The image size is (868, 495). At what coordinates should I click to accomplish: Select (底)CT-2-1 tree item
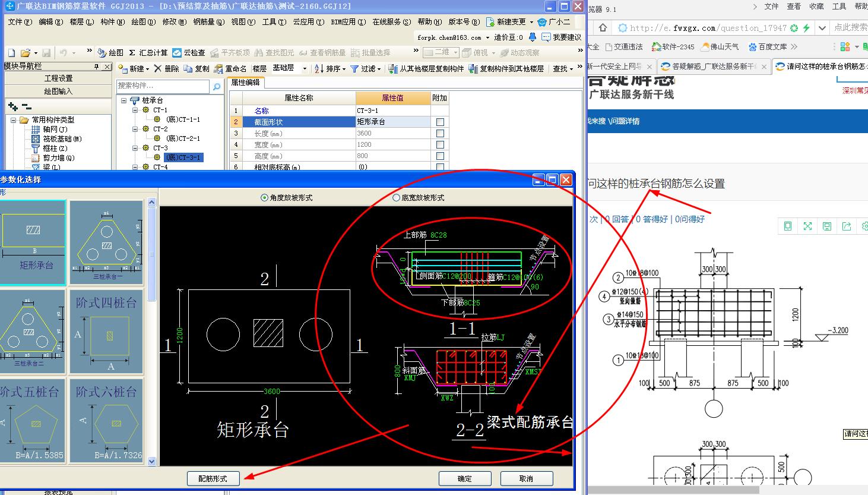click(183, 138)
